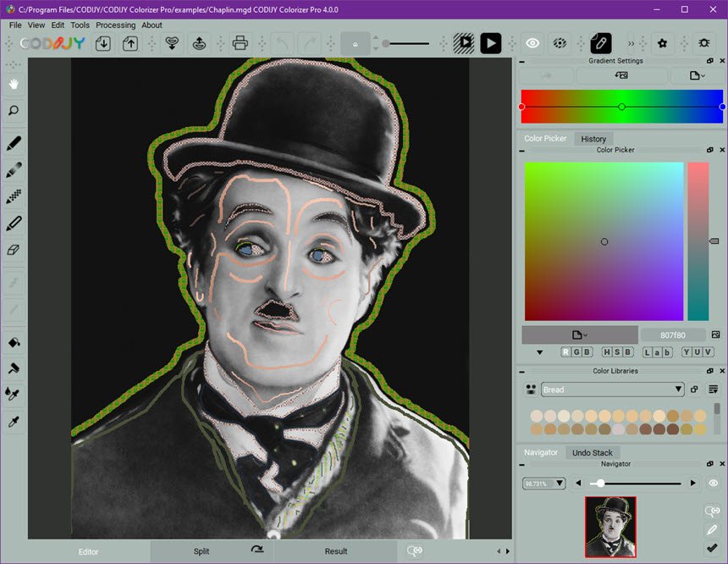Toggle the drawing mode pen icon

(x=601, y=44)
